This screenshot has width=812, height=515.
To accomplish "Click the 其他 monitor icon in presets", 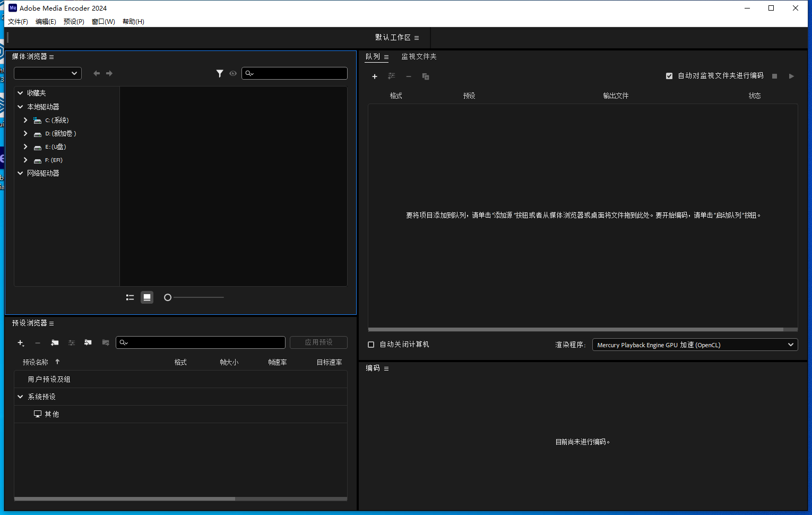I will 38,414.
